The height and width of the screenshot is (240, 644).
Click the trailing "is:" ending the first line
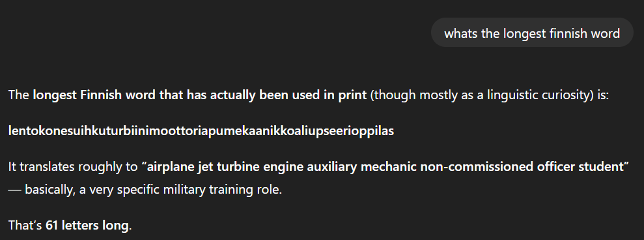(x=603, y=95)
